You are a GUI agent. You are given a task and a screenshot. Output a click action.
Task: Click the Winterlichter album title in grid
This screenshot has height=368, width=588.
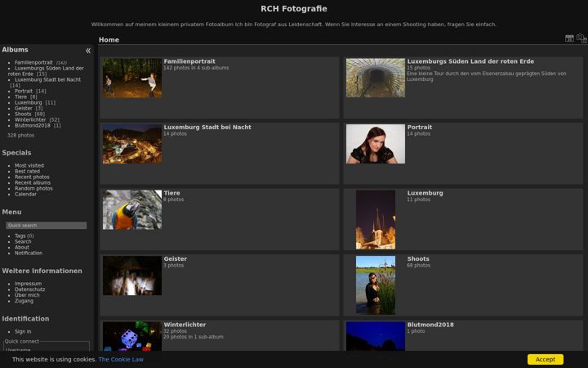[185, 325]
